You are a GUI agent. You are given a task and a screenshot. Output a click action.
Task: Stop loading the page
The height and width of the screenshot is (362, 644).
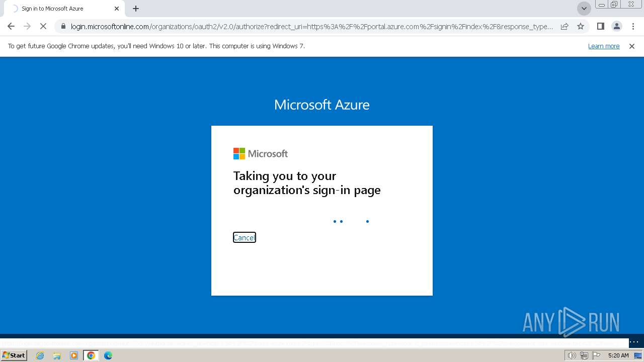[x=43, y=26]
